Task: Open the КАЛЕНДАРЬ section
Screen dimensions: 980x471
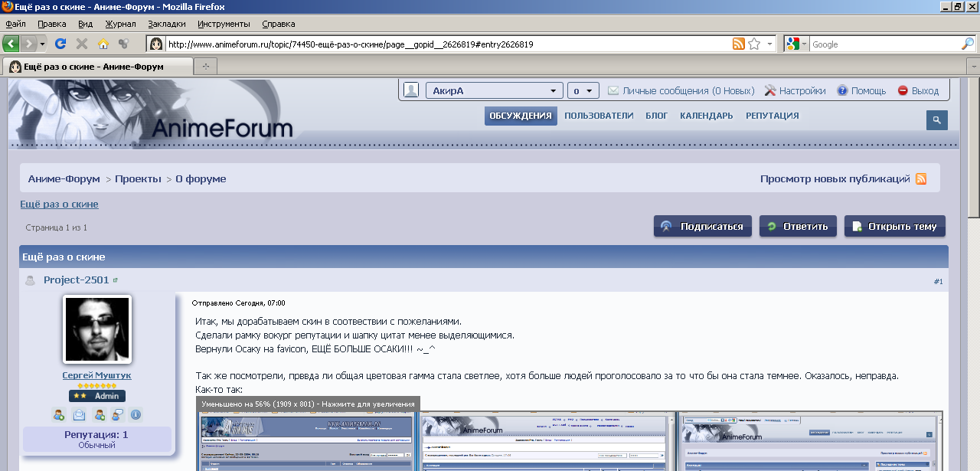Action: click(x=706, y=116)
